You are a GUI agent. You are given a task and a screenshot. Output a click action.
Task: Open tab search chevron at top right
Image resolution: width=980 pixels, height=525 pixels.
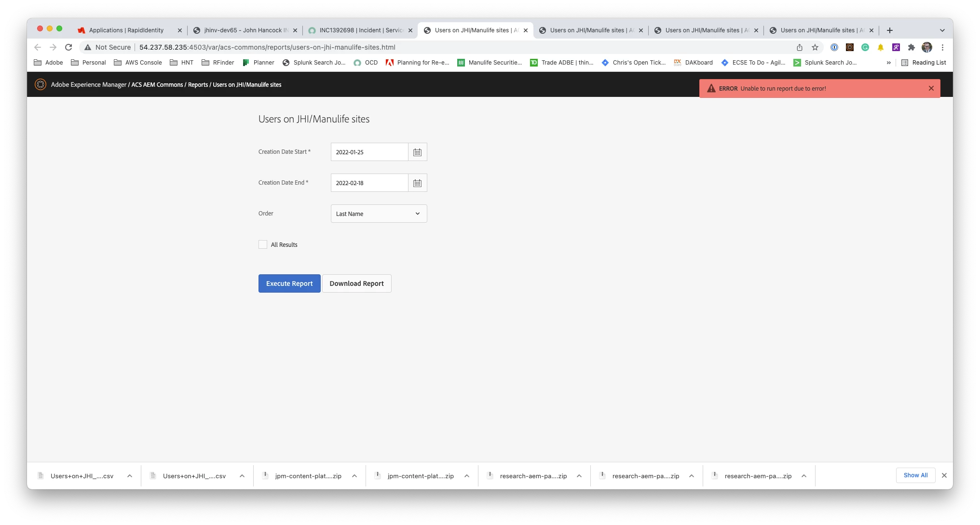pos(942,30)
